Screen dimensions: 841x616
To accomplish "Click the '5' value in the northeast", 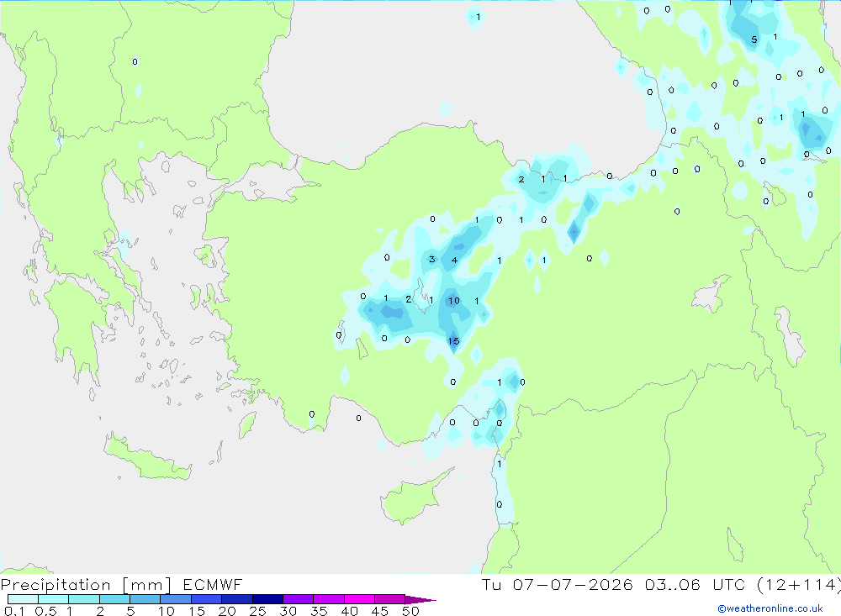I will pyautogui.click(x=754, y=39).
